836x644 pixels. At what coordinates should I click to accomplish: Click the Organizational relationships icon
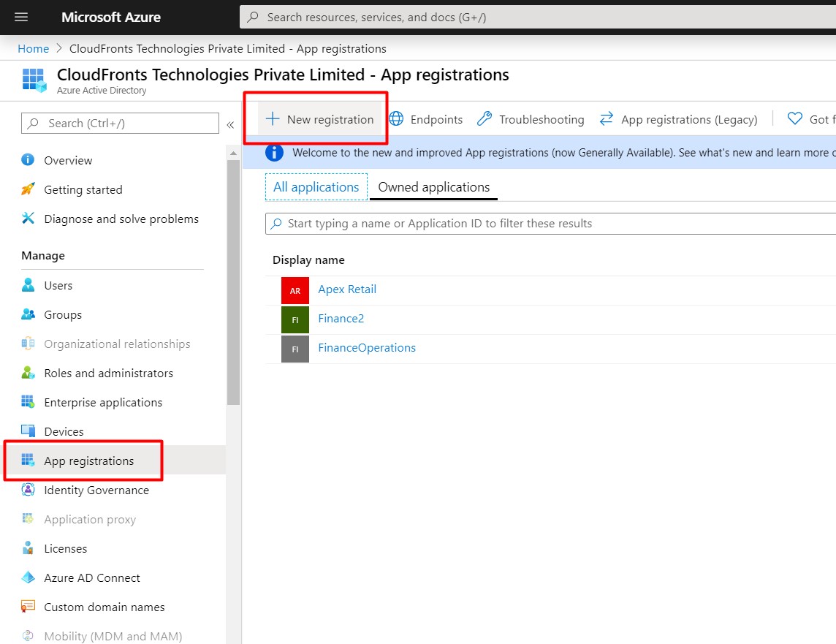click(x=28, y=344)
